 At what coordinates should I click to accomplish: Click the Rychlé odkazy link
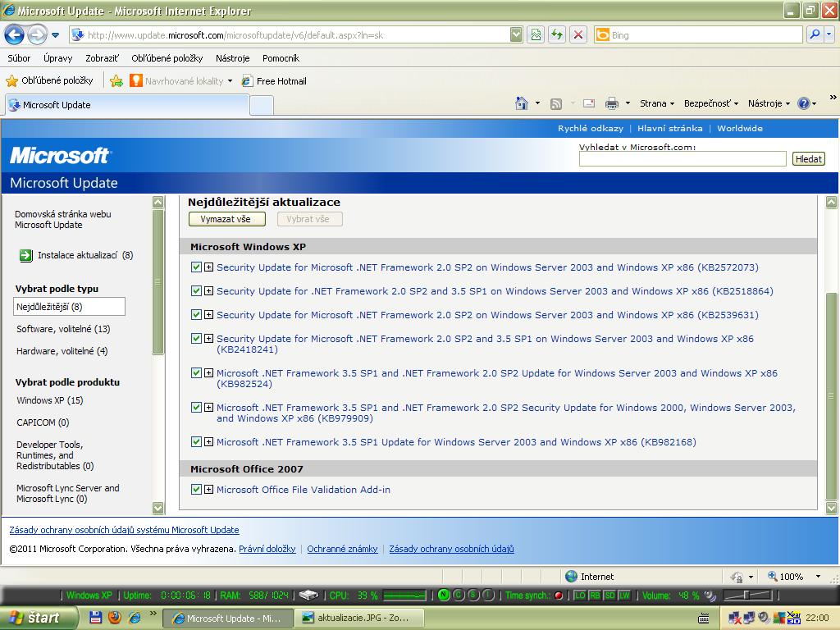tap(591, 129)
